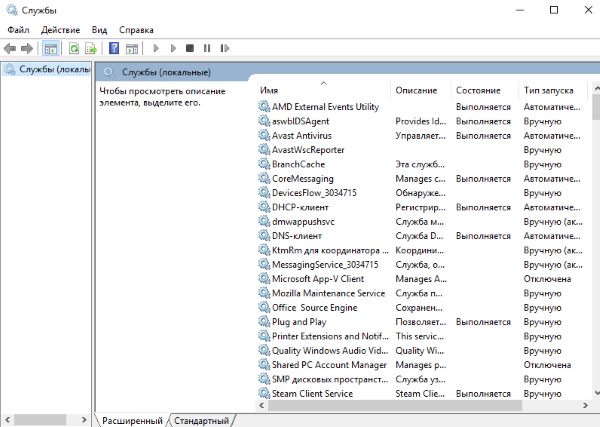Refresh the services list
This screenshot has width=600, height=427.
coord(74,49)
